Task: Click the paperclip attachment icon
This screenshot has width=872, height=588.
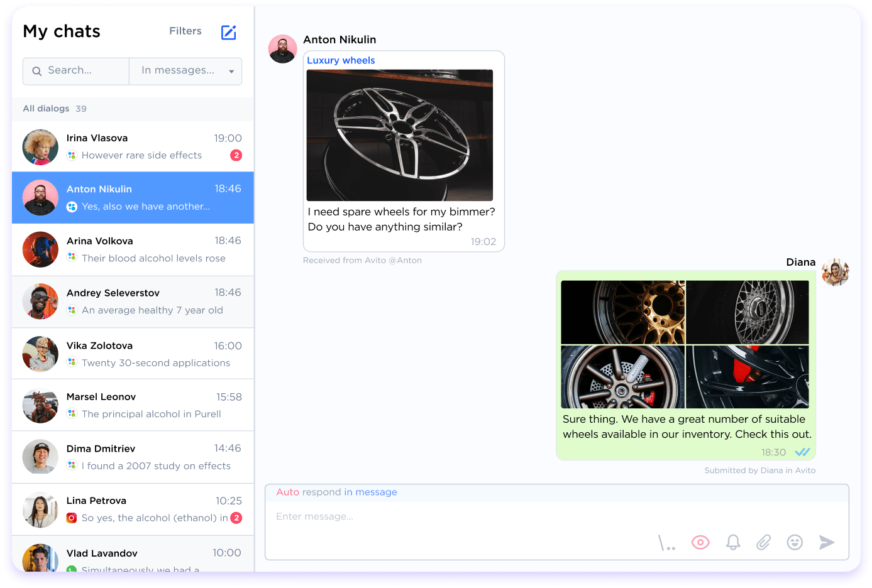Action: [x=763, y=542]
